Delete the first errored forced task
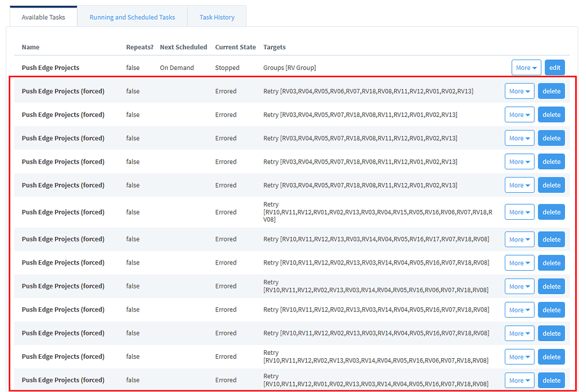The image size is (586, 392). coord(551,90)
